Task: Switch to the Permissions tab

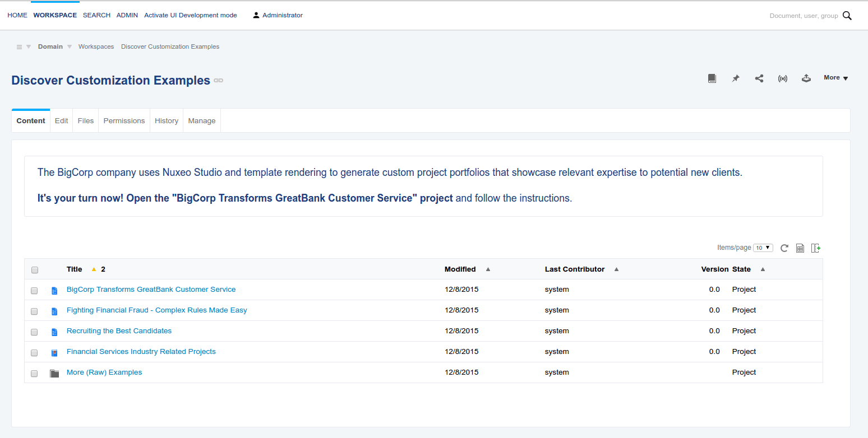Action: coord(124,120)
